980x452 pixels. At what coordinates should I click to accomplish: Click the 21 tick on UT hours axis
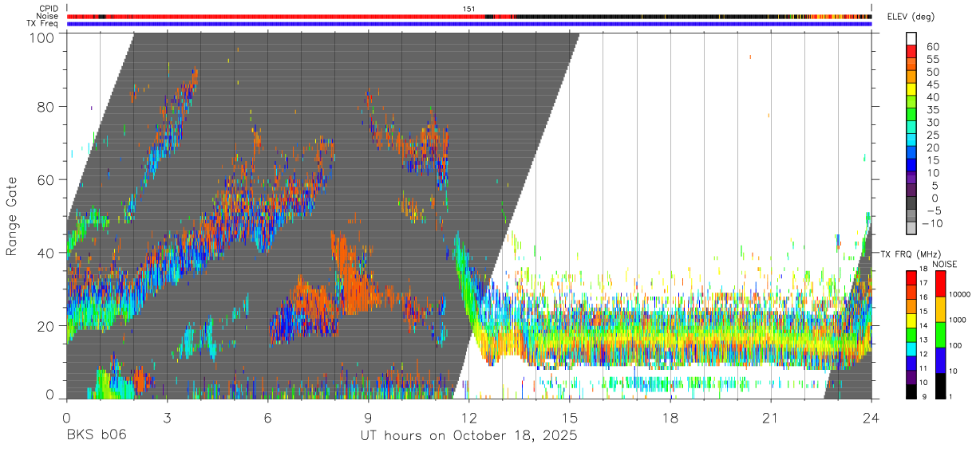[771, 417]
